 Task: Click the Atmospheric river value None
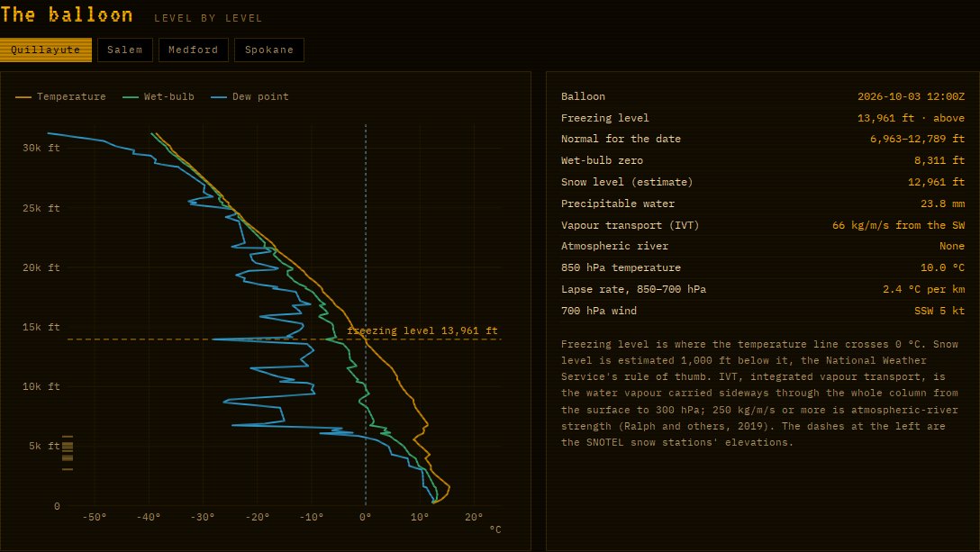click(952, 247)
